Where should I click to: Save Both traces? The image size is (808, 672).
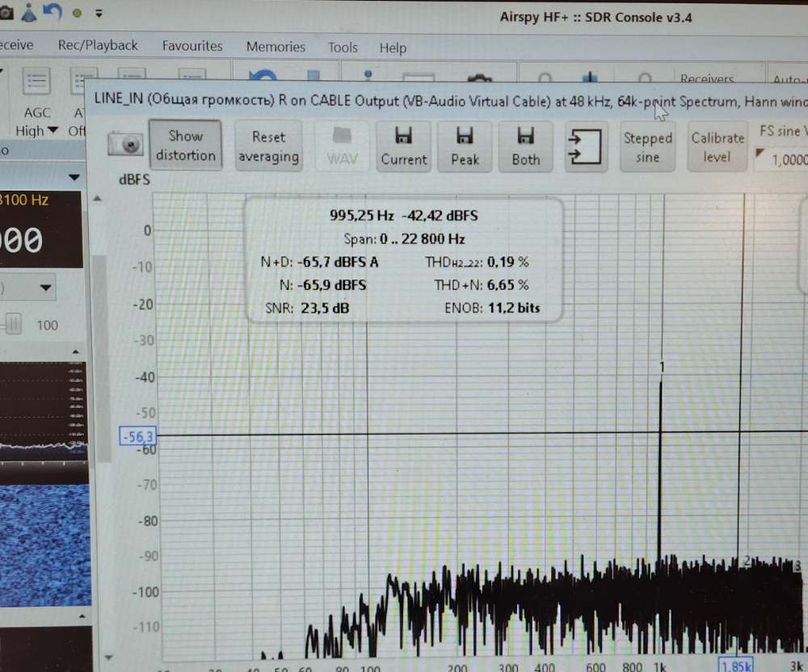click(525, 146)
